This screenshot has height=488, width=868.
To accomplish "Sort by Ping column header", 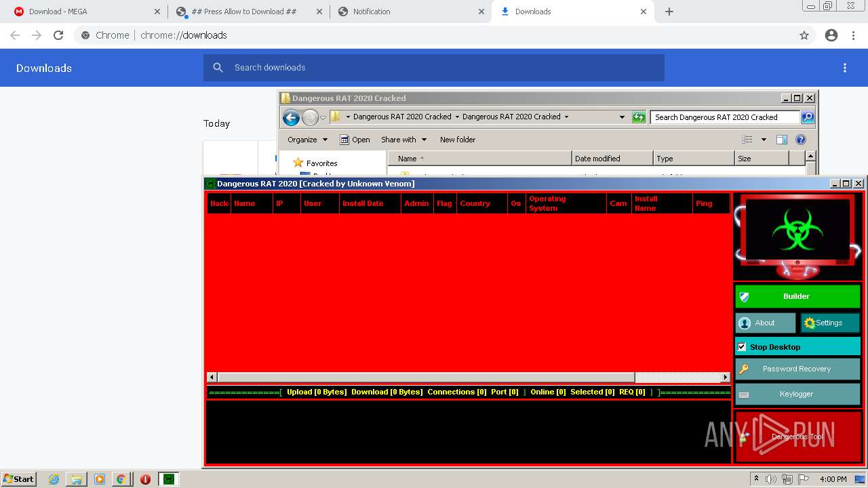I will point(711,203).
